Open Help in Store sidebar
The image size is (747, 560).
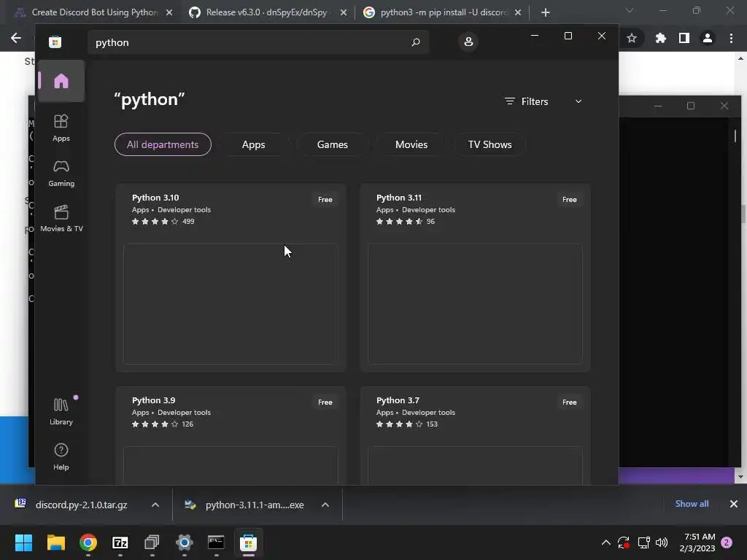[61, 456]
